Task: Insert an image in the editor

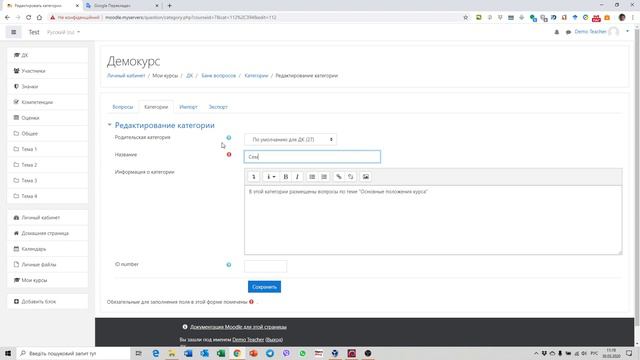Action: pyautogui.click(x=366, y=177)
